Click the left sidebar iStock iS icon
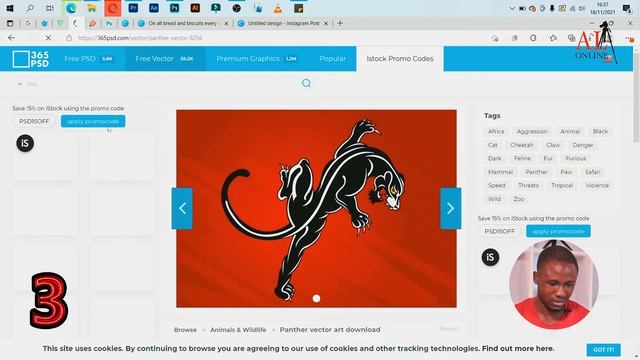Viewport: 640px width, 360px height. [x=25, y=143]
